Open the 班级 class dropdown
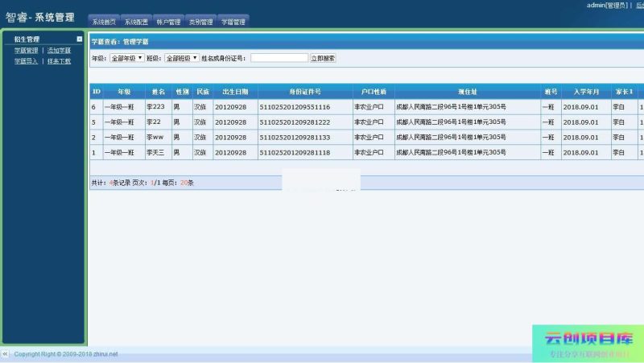The image size is (644, 363). [x=182, y=58]
